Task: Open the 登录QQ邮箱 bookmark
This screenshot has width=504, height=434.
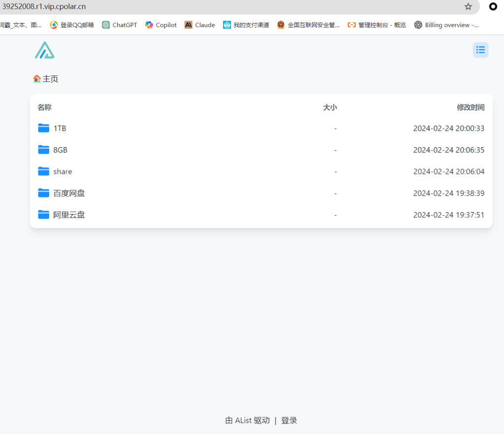Action: (72, 25)
